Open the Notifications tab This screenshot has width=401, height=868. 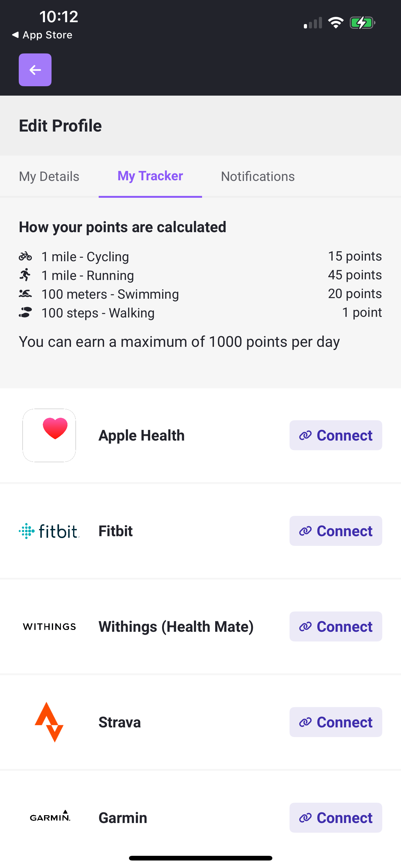coord(258,176)
